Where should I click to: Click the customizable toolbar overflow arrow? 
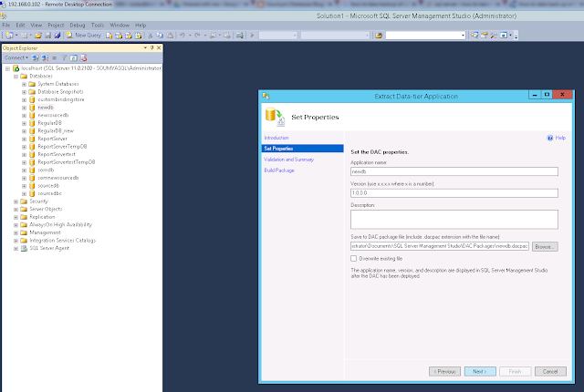(516, 36)
